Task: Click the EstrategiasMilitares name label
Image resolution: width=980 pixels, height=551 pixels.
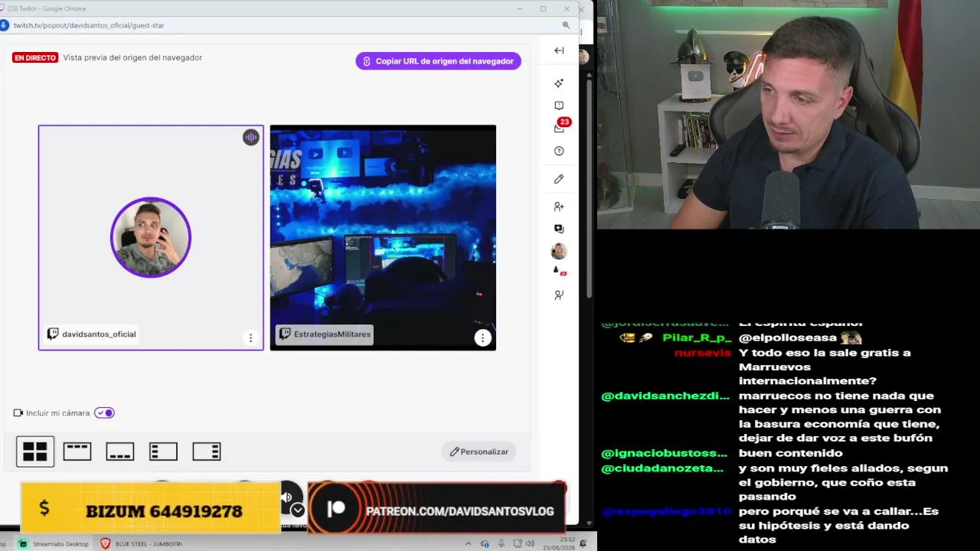Action: point(325,334)
